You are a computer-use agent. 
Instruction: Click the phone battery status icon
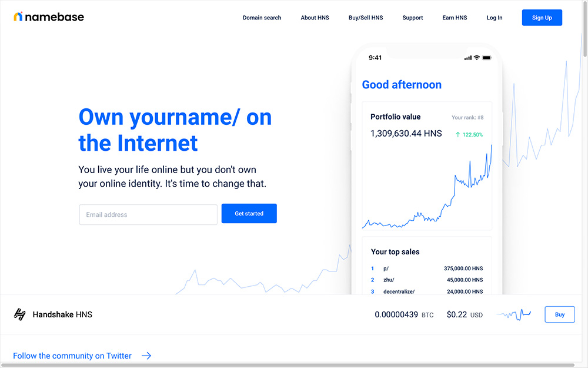[487, 58]
